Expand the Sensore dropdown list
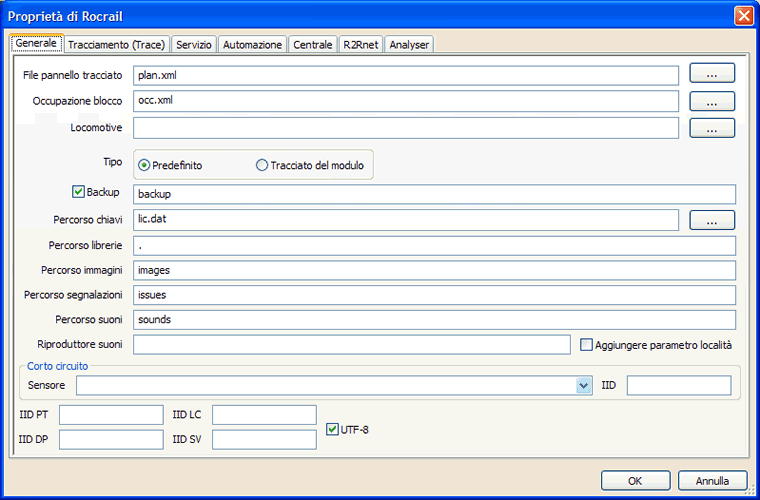 coord(584,386)
